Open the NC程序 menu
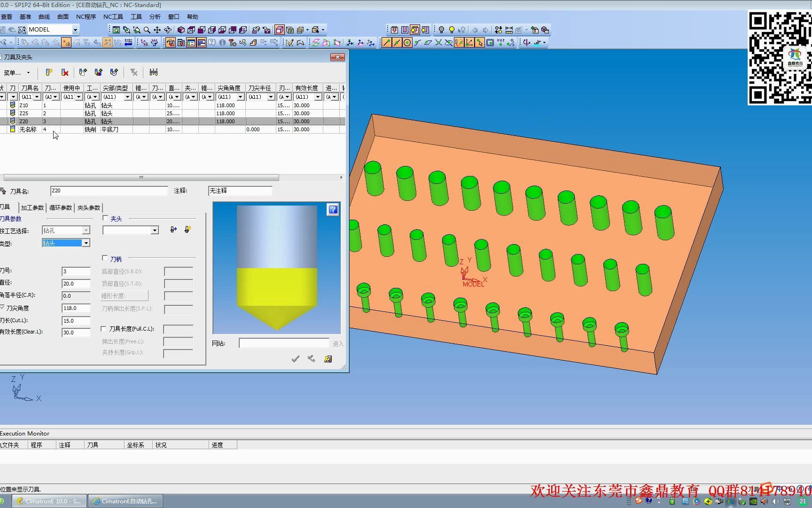This screenshot has height=508, width=812. [x=86, y=17]
